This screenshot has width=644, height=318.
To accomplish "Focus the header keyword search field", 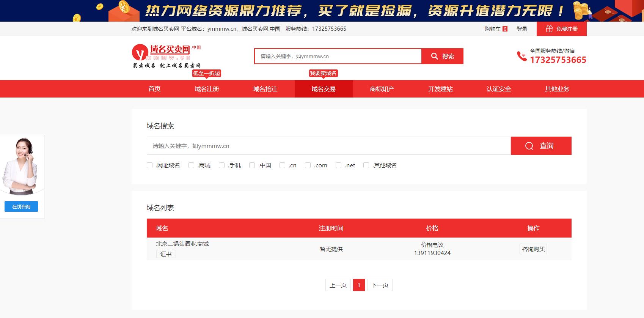I will coord(338,56).
